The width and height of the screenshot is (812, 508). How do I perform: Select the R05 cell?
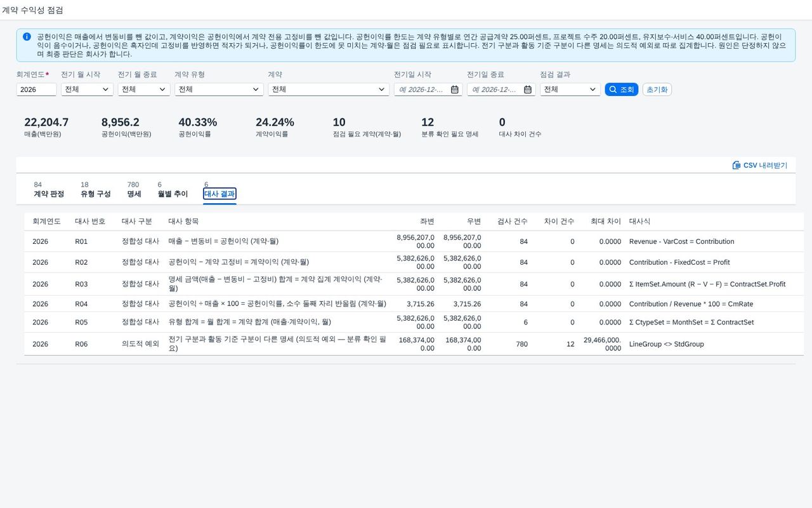pyautogui.click(x=81, y=323)
